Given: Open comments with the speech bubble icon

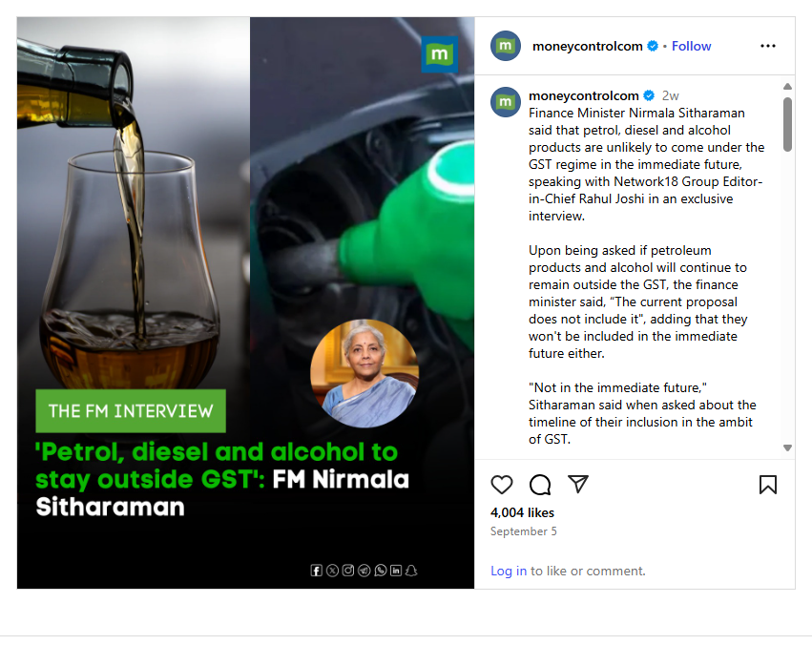Looking at the screenshot, I should pyautogui.click(x=540, y=485).
